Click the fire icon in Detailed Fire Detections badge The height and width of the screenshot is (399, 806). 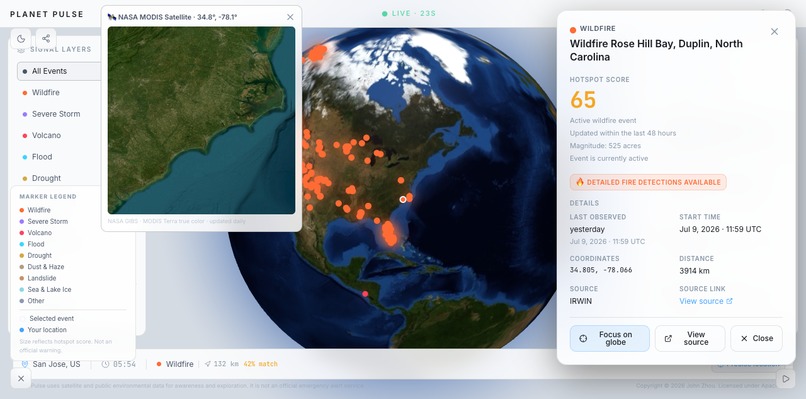point(580,182)
